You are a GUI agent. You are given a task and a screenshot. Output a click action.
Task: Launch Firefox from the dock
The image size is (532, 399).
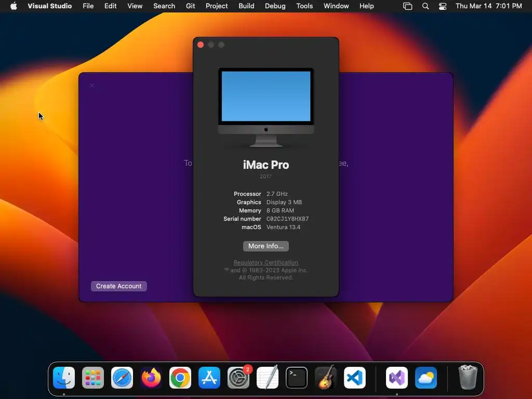click(151, 378)
